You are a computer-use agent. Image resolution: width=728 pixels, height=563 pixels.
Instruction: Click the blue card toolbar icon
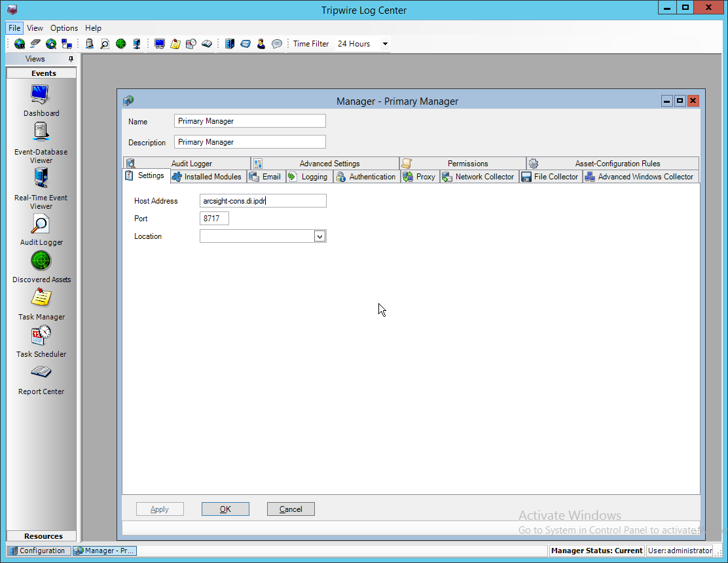245,44
